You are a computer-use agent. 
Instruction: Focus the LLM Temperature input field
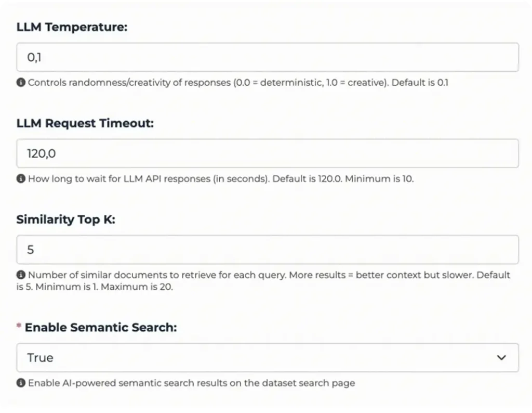268,57
